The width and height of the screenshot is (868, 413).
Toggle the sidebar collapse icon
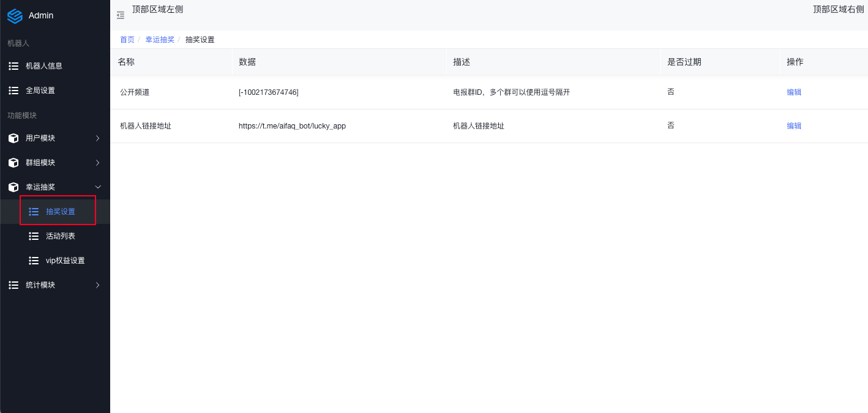tap(121, 15)
